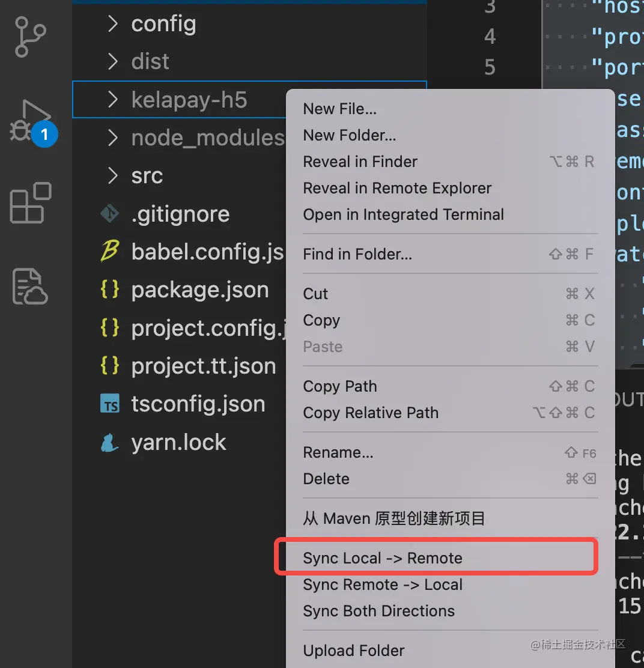
Task: Select Sync Both Directions
Action: (450, 611)
